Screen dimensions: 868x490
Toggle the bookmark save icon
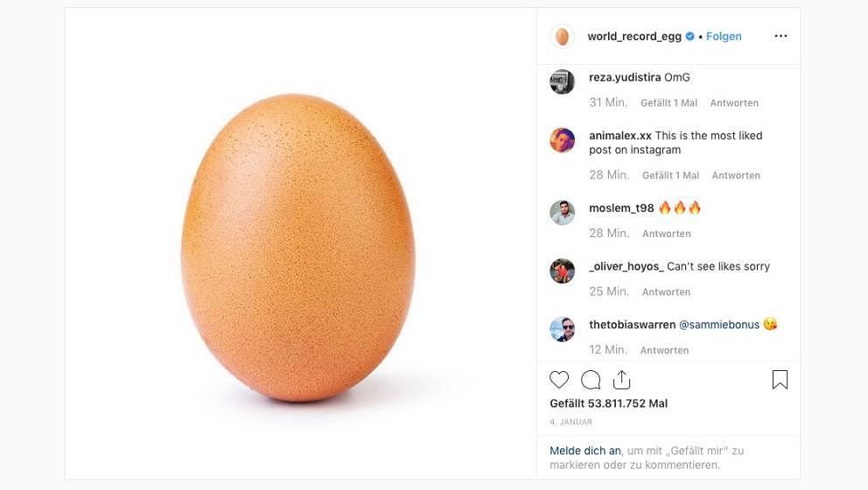coord(780,380)
